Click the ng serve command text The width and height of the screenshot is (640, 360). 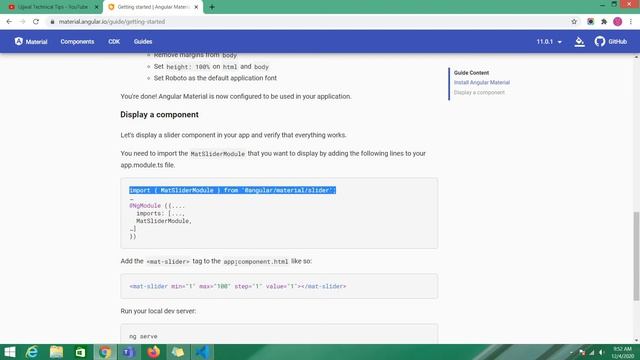coord(143,336)
